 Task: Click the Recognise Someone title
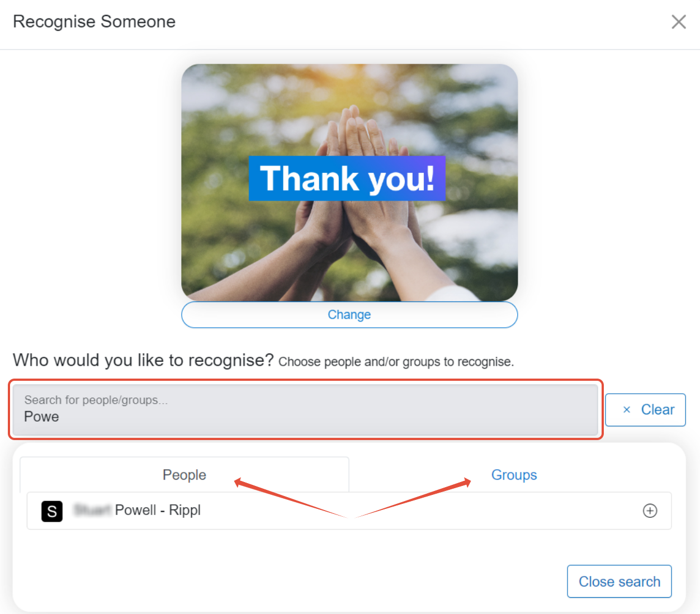94,22
